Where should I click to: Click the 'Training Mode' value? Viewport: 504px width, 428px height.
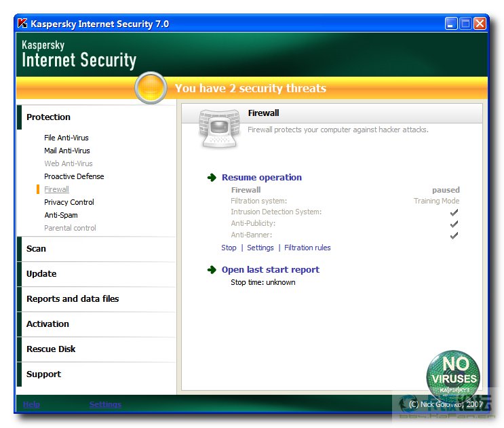(436, 201)
